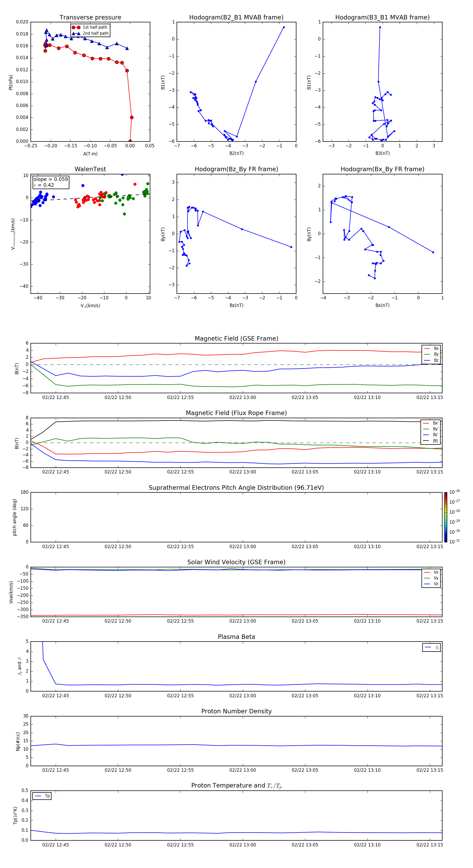This screenshot has height=868, width=473.
Task: Click the "Hodogram(Bz_By FR frame)" title
Action: tap(236, 169)
